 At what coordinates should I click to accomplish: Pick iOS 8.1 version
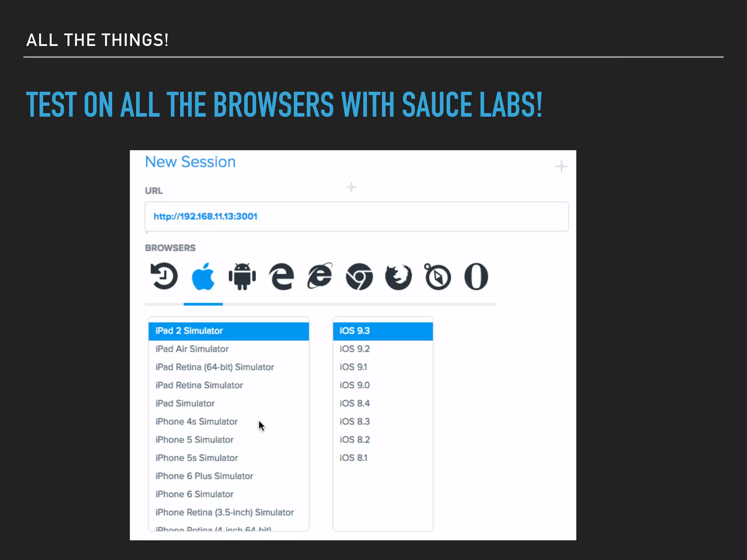tap(353, 458)
